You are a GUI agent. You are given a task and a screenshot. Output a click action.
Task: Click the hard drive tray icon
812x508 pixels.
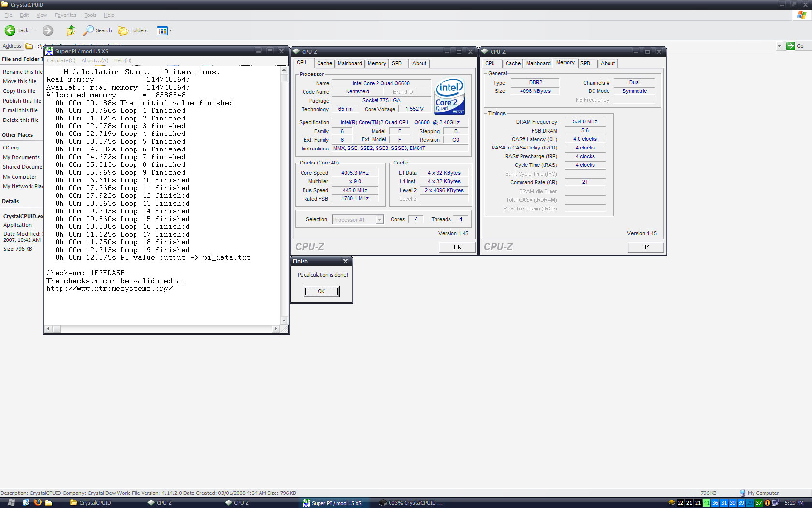(x=671, y=503)
